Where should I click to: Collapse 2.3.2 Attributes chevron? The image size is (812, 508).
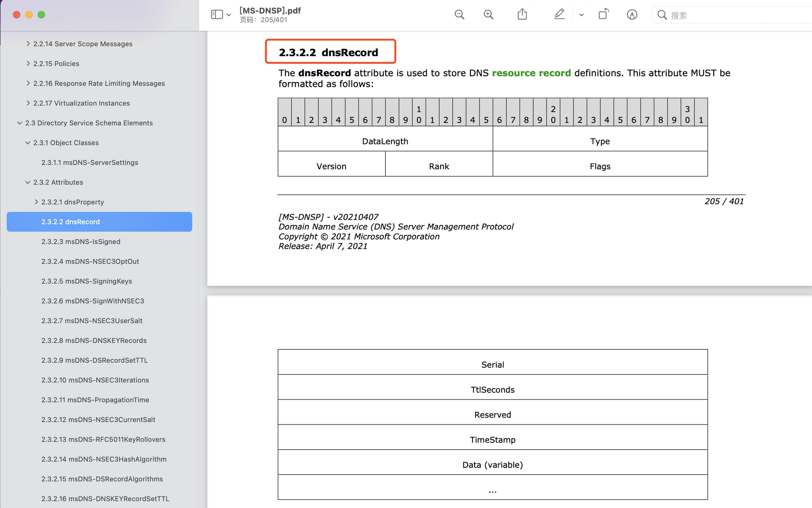tap(28, 182)
